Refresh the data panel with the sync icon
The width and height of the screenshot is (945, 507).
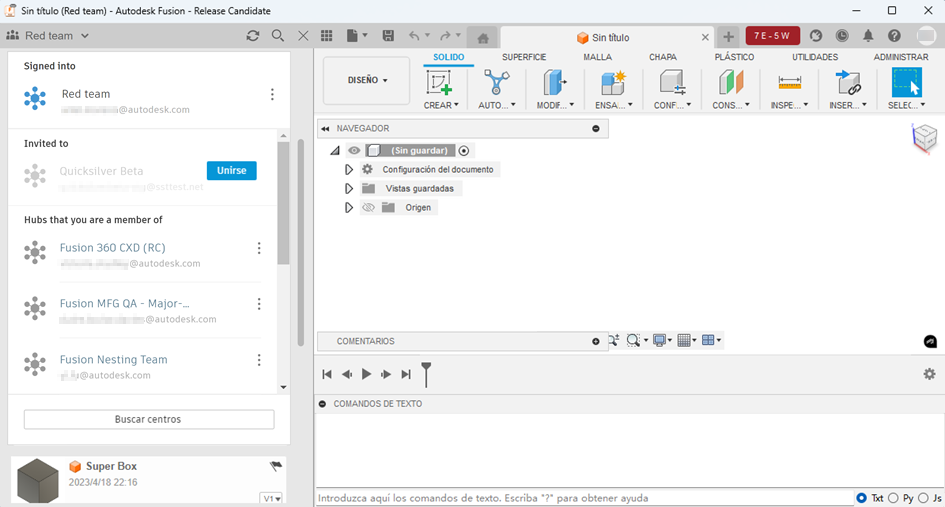253,36
